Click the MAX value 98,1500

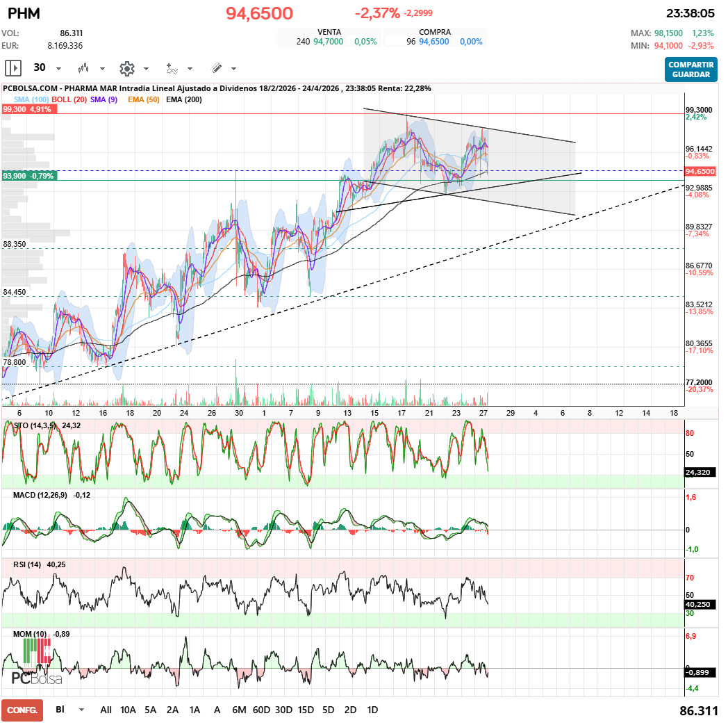click(668, 33)
